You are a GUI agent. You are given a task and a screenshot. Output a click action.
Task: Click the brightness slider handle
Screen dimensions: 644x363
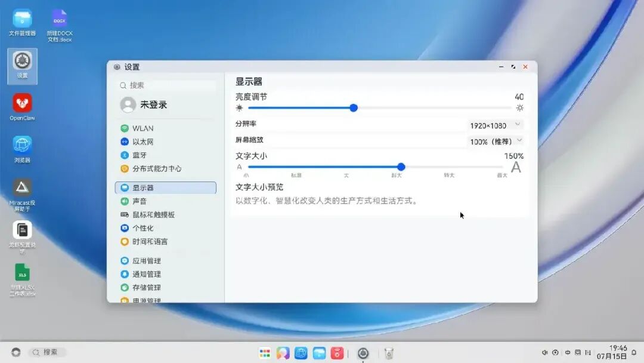pyautogui.click(x=354, y=107)
